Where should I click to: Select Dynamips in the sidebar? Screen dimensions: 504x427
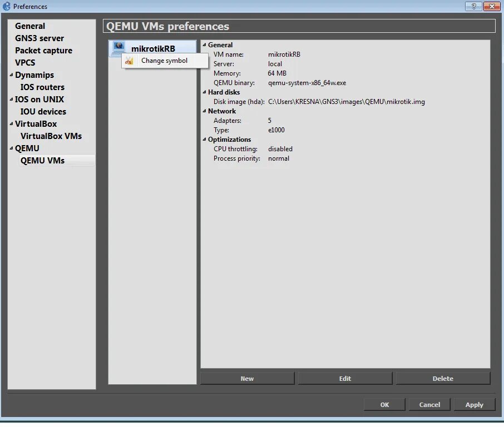click(34, 75)
